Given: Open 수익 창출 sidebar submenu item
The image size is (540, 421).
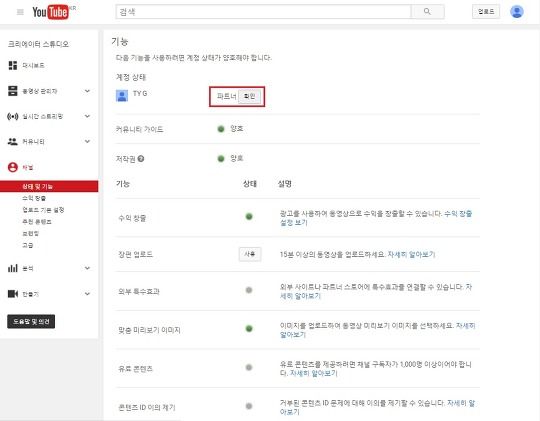Looking at the screenshot, I should [x=34, y=198].
